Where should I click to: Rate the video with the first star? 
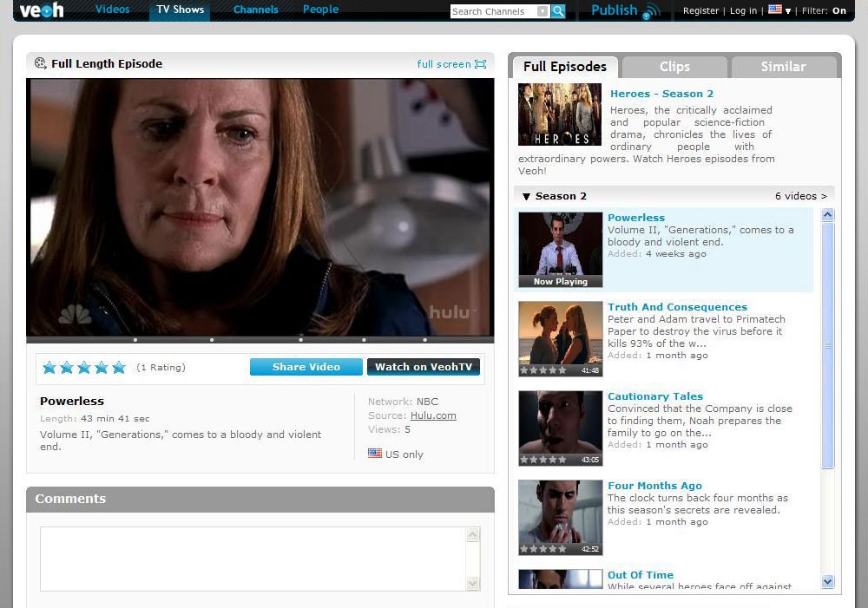49,368
